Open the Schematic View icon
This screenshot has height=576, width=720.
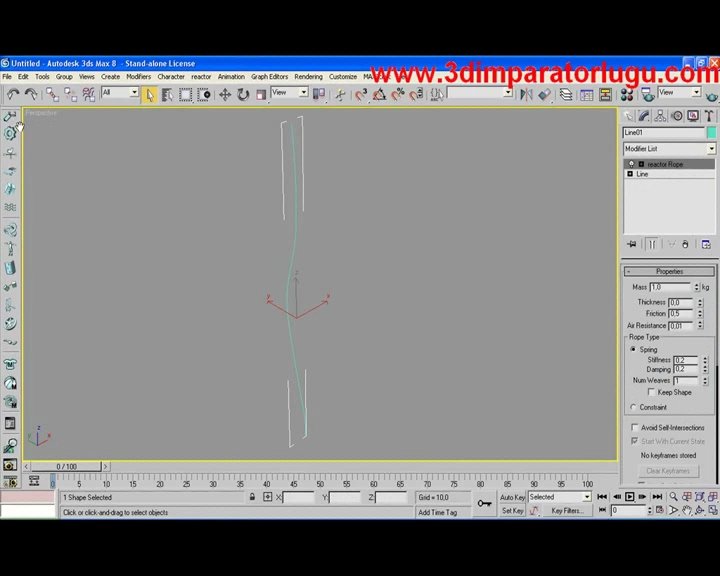click(605, 95)
